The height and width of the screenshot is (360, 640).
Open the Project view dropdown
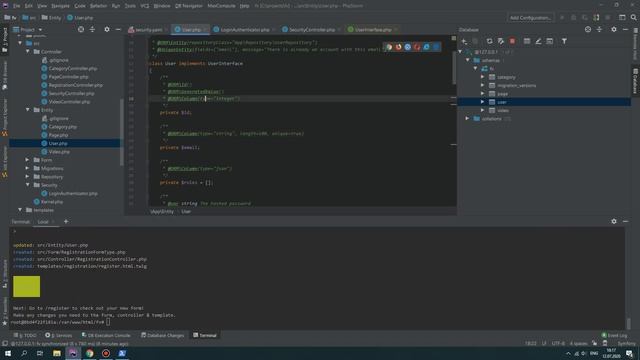(x=28, y=29)
